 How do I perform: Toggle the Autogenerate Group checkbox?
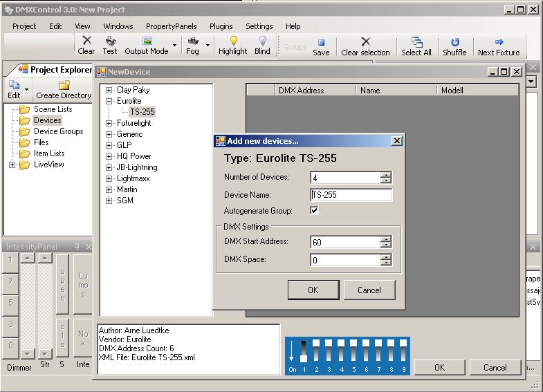pyautogui.click(x=315, y=210)
